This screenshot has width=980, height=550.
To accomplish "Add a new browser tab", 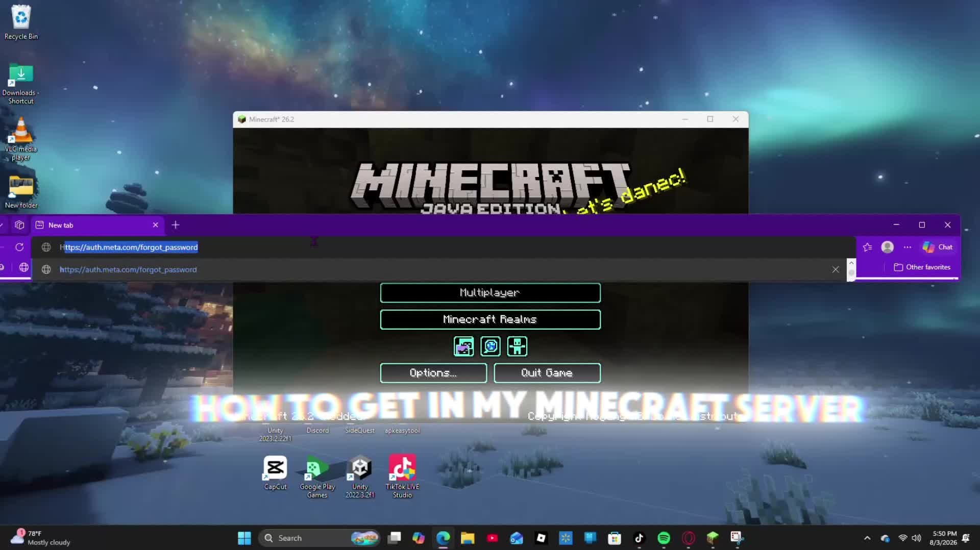I will (x=176, y=225).
